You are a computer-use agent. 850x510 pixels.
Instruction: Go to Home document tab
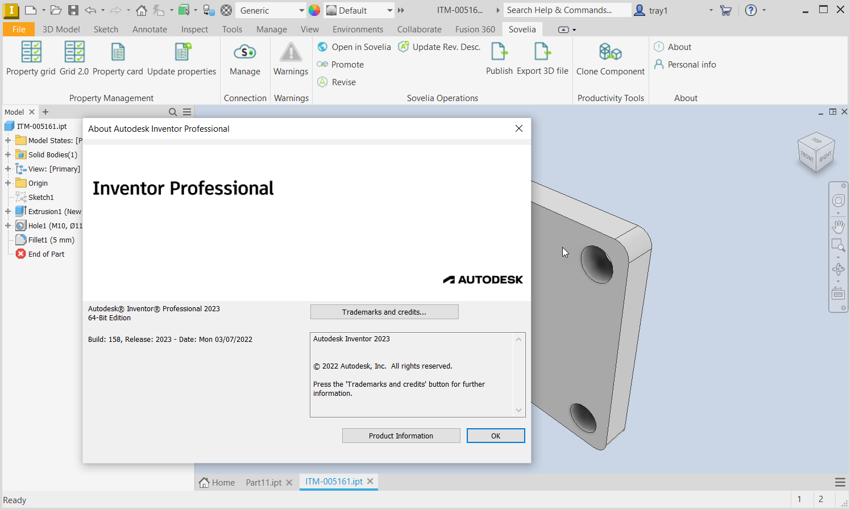pyautogui.click(x=217, y=482)
